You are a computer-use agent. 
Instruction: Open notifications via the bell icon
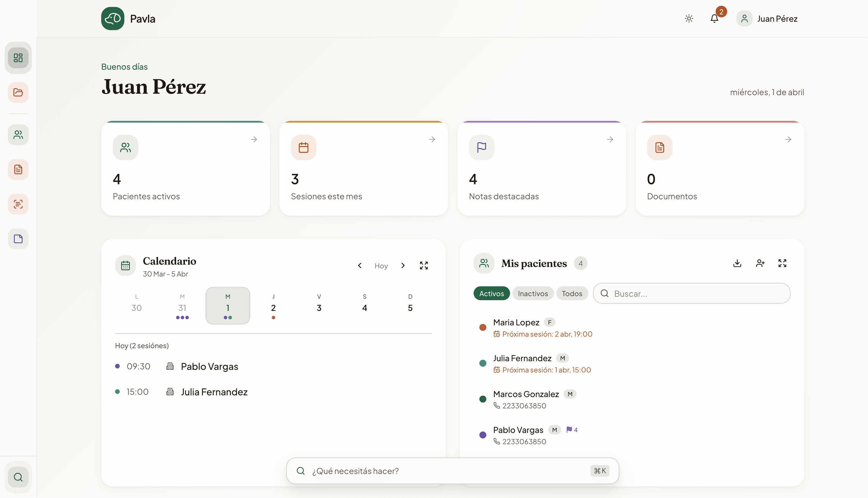[714, 19]
